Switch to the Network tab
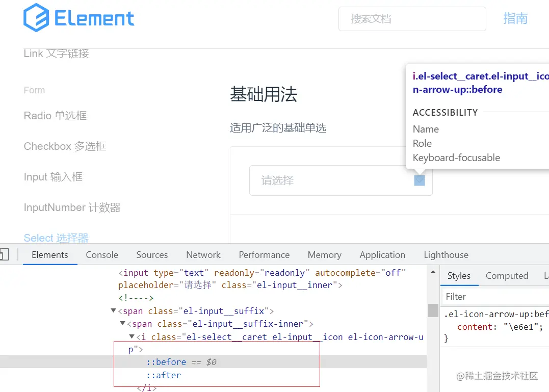 point(203,255)
